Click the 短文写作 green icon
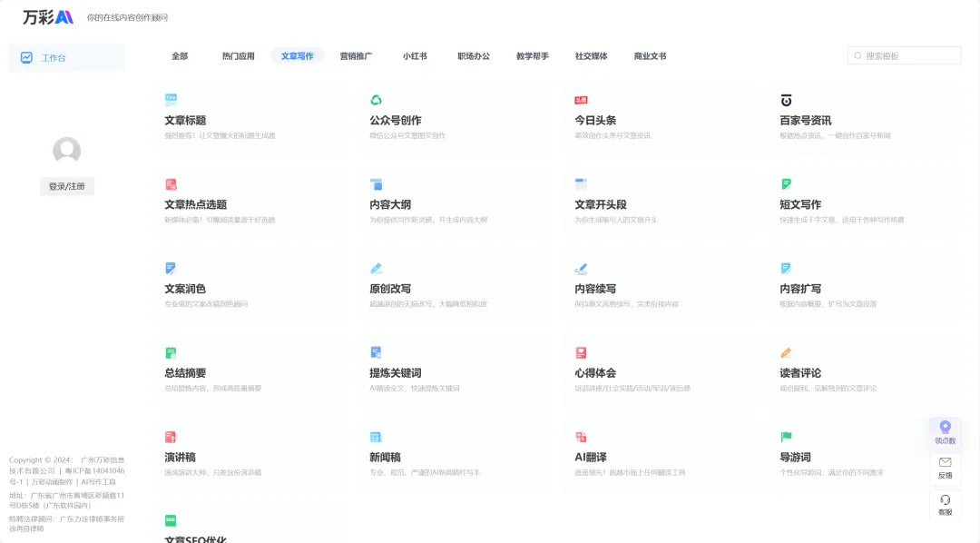Screen dimensions: 980x543 [x=786, y=184]
